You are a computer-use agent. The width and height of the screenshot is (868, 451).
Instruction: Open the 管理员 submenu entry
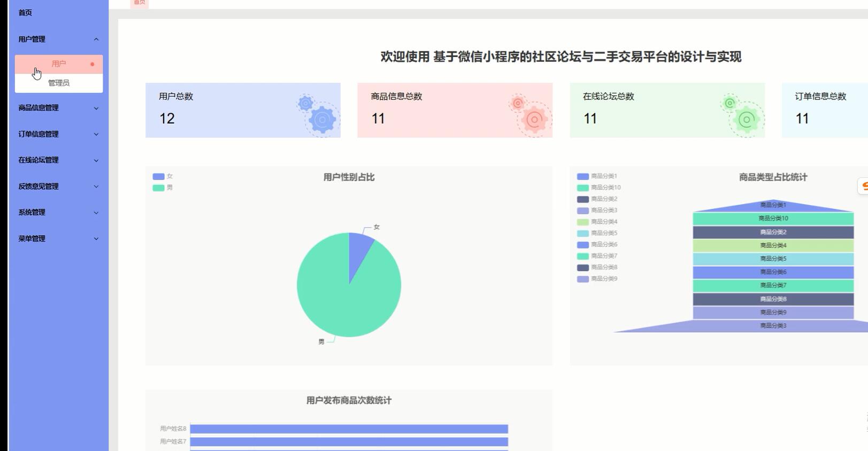59,83
